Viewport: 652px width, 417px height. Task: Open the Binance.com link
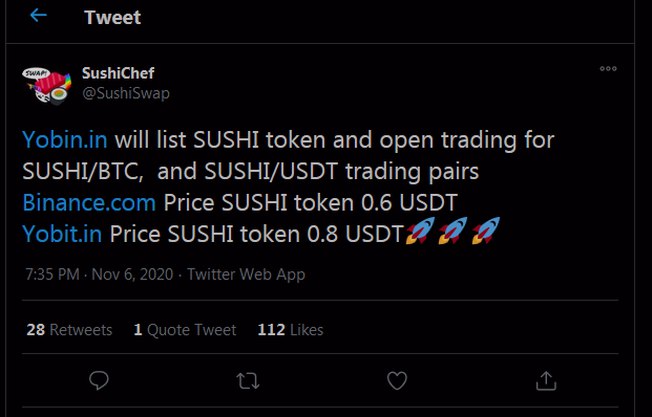89,202
